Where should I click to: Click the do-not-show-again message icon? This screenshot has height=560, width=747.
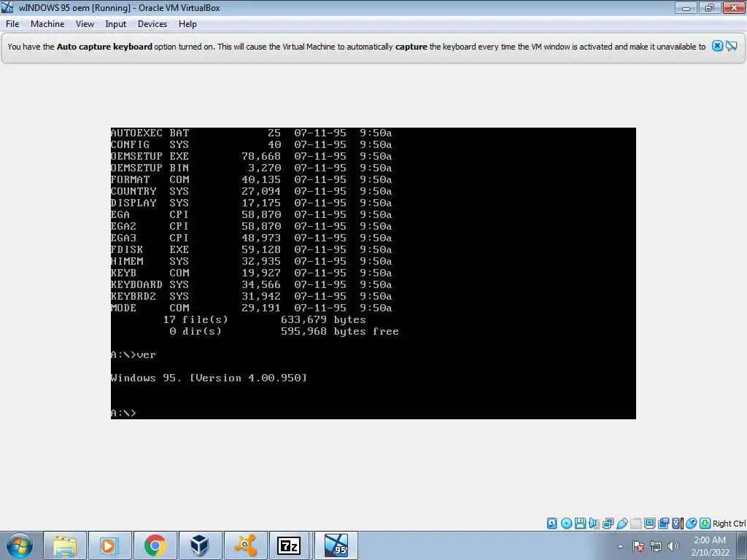[x=732, y=46]
